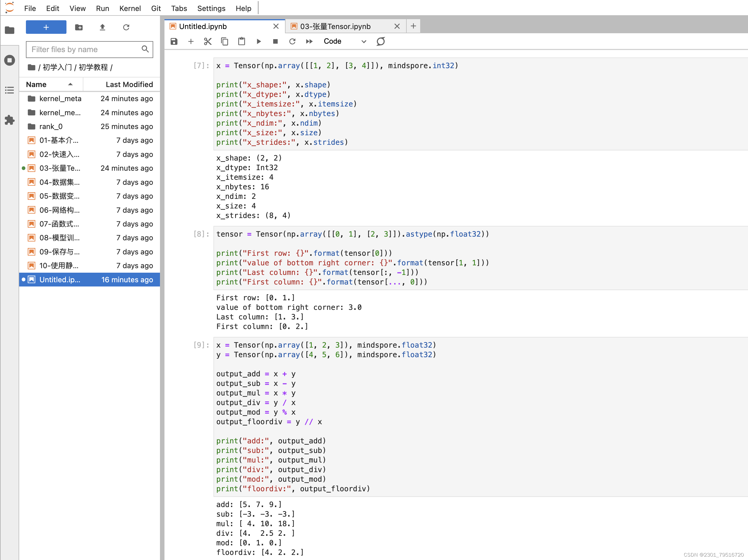Screen dimensions: 748x560
Task: Sort files by Last Modified column
Action: [x=129, y=84]
